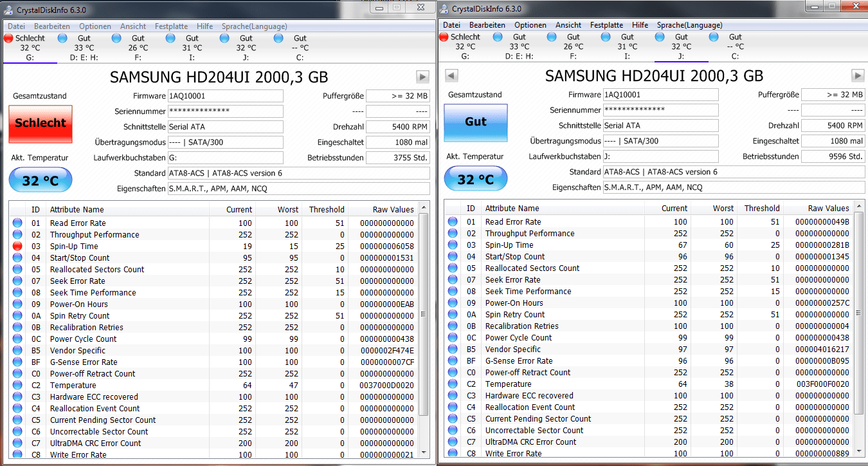
Task: Open Bearbeiten menu in left window
Action: pyautogui.click(x=52, y=26)
